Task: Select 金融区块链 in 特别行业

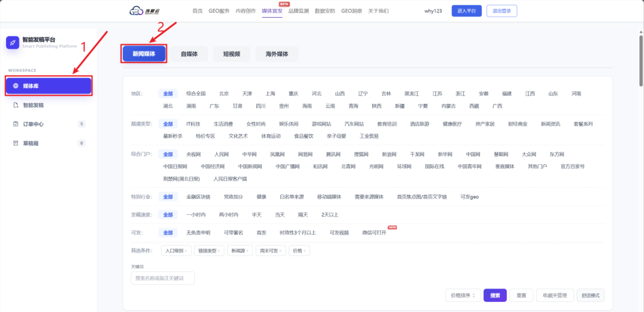Action: 199,197
